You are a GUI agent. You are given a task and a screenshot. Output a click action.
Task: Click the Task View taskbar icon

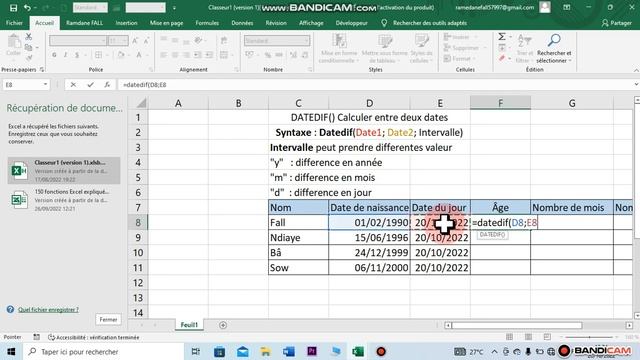pos(196,351)
